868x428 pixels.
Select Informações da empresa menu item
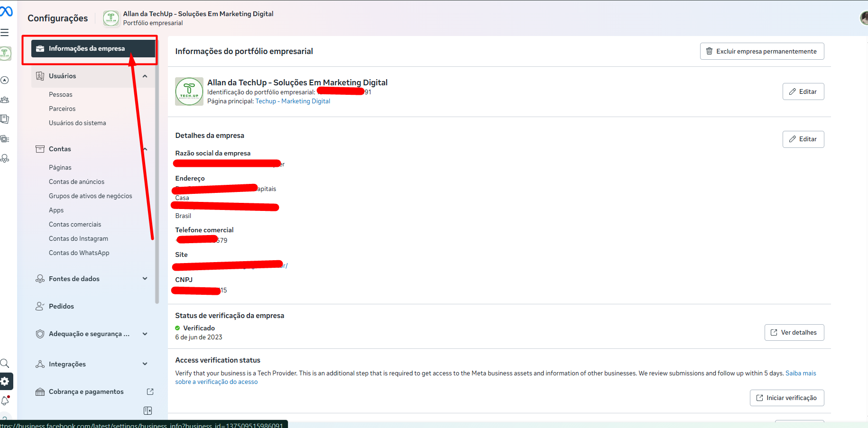pyautogui.click(x=93, y=48)
